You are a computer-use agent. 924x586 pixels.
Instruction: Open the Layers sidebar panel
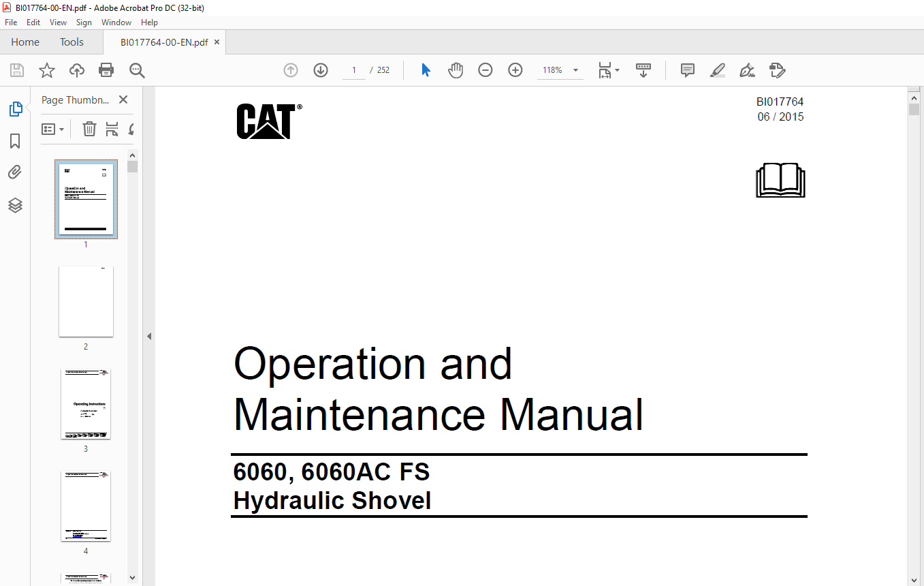pos(15,205)
